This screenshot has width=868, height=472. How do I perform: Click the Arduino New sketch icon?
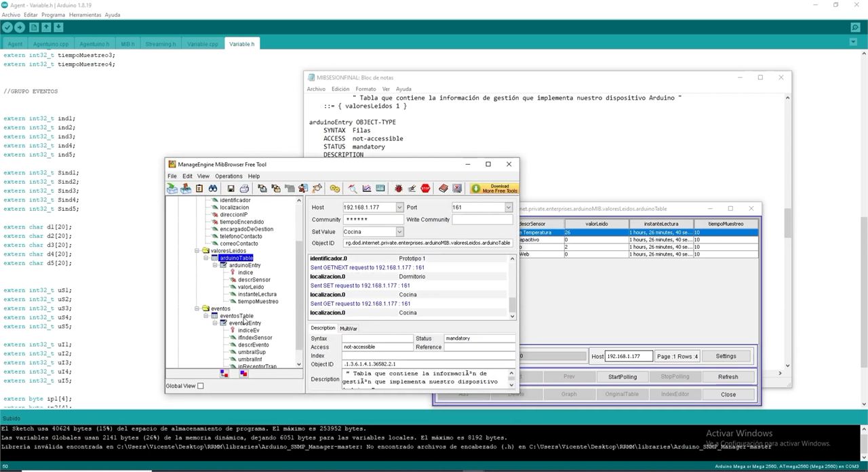coord(34,27)
